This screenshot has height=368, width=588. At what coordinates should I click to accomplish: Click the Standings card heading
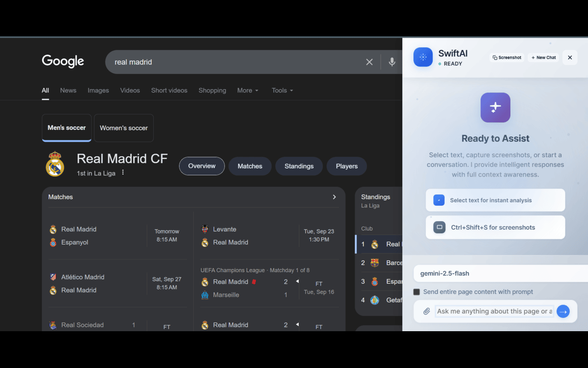pos(376,197)
